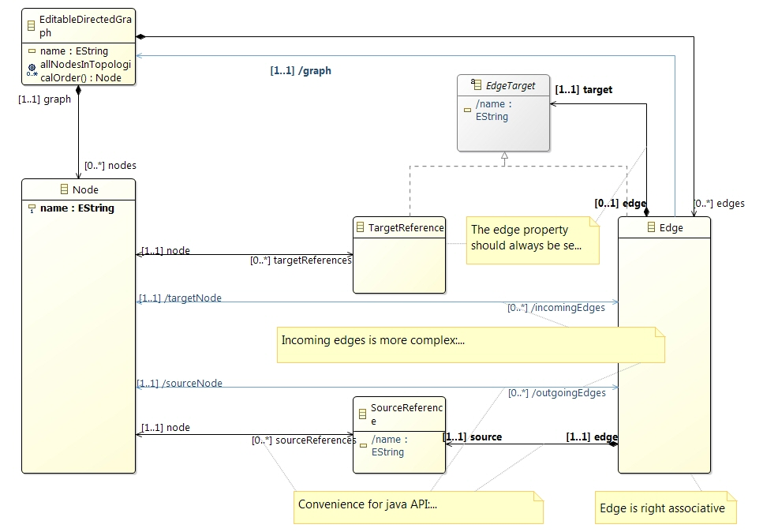Select the '[1..1] /graph' reference label

tap(301, 71)
